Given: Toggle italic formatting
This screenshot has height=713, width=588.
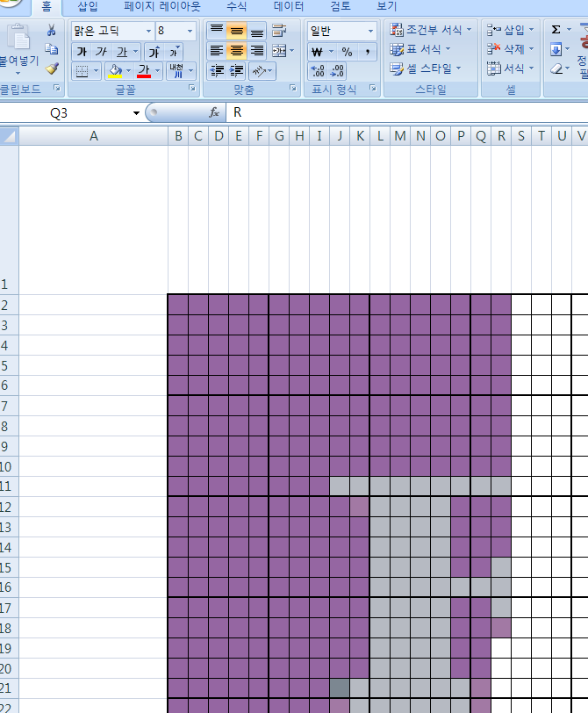Looking at the screenshot, I should click(x=102, y=52).
